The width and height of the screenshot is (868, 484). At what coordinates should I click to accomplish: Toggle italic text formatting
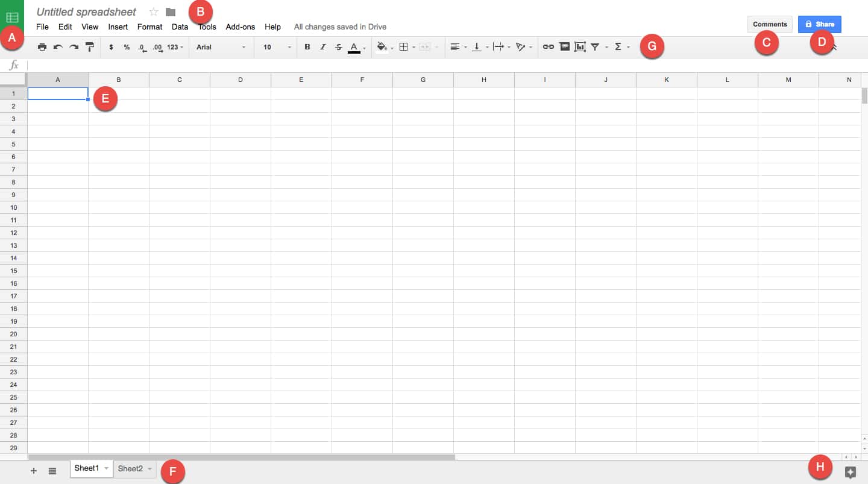[x=322, y=47]
